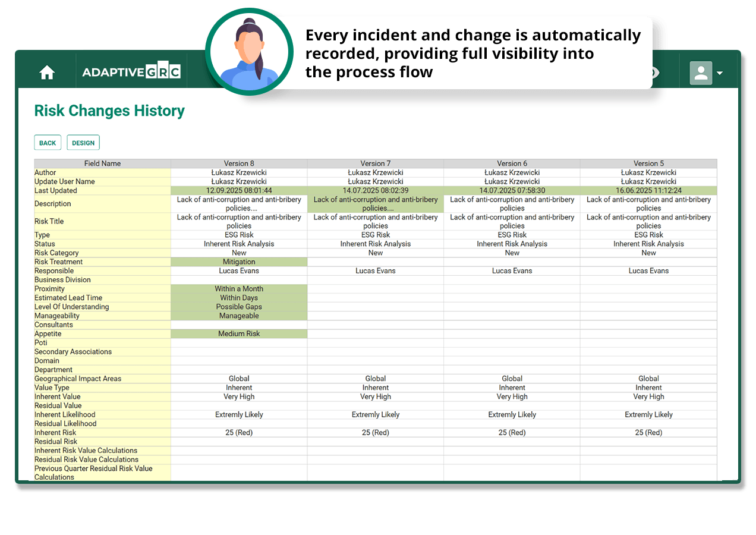Image resolution: width=756 pixels, height=535 pixels.
Task: Select the Within a Month proximity cell
Action: tap(239, 289)
